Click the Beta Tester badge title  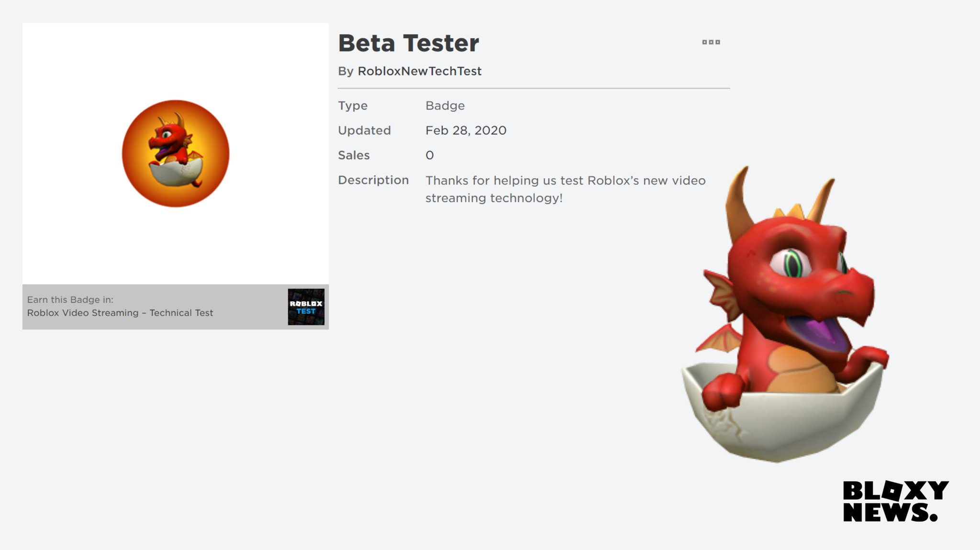coord(408,43)
